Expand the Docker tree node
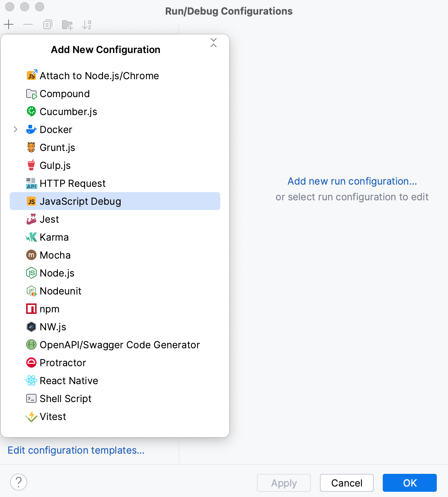Image resolution: width=448 pixels, height=497 pixels. tap(15, 129)
